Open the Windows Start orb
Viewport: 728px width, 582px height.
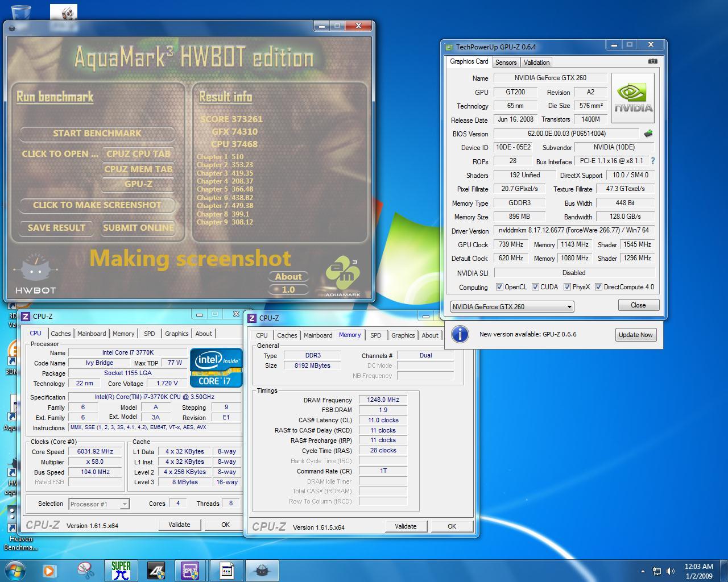coord(15,570)
